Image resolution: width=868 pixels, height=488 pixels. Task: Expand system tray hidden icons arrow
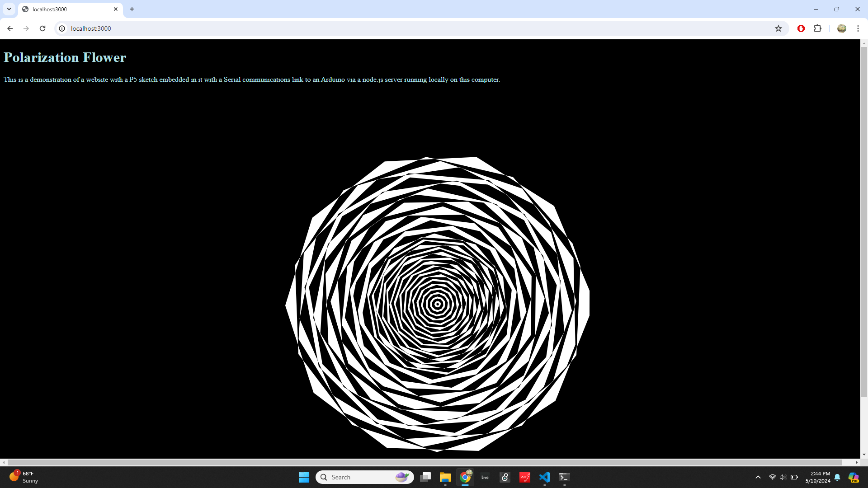click(757, 477)
